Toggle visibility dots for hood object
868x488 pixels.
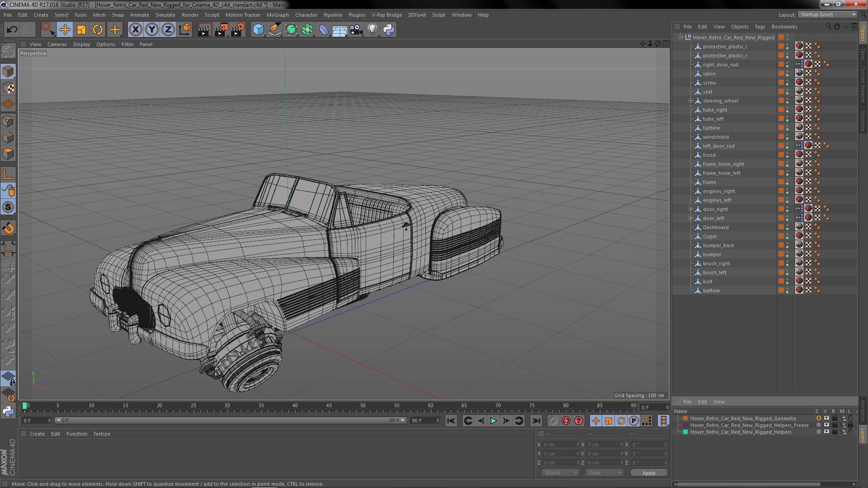(787, 155)
